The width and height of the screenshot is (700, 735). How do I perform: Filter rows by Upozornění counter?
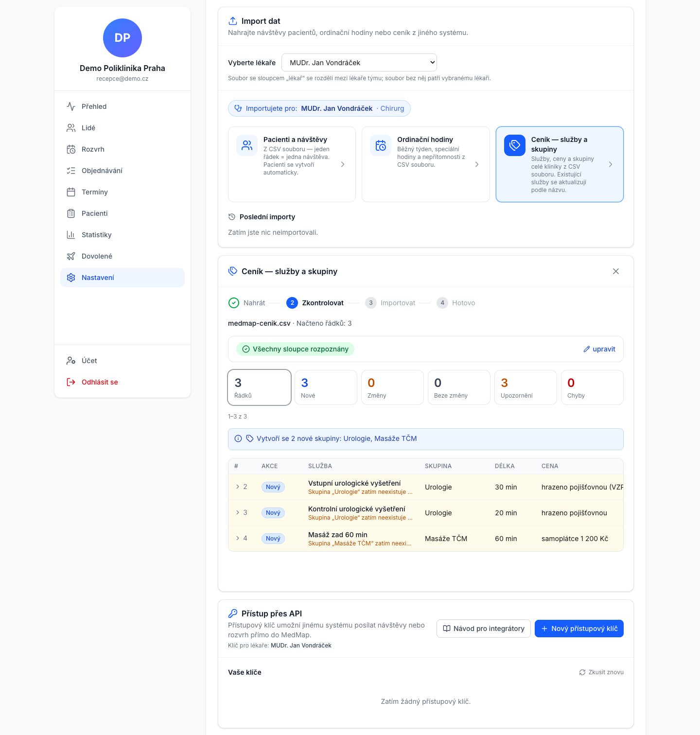coord(525,387)
